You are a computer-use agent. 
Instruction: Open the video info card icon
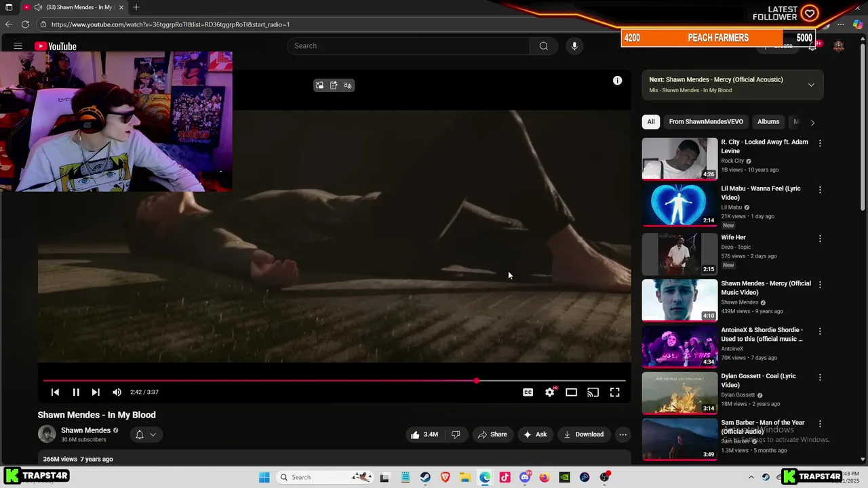(x=617, y=81)
